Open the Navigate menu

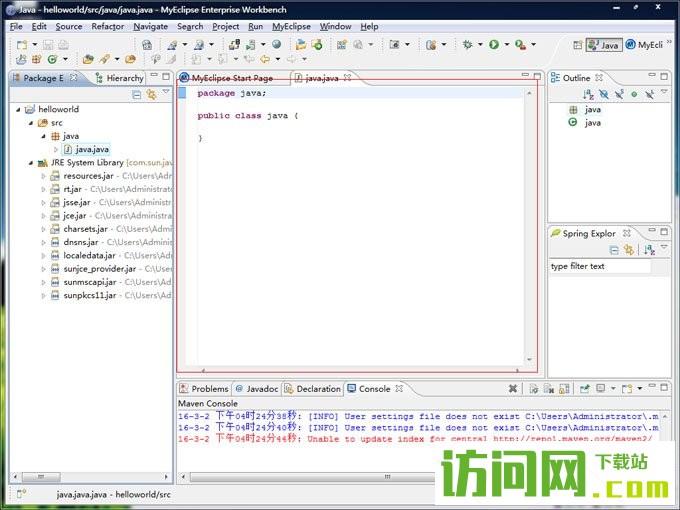[x=150, y=26]
